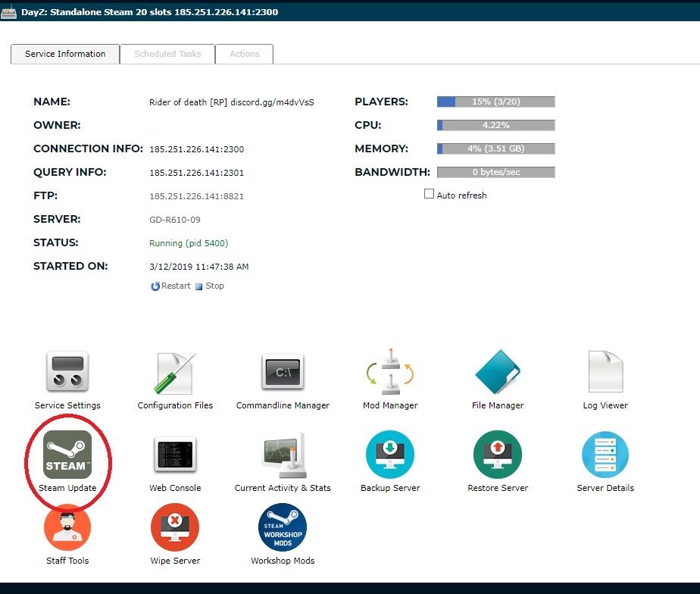
Task: Click the Backup Server icon
Action: click(390, 455)
